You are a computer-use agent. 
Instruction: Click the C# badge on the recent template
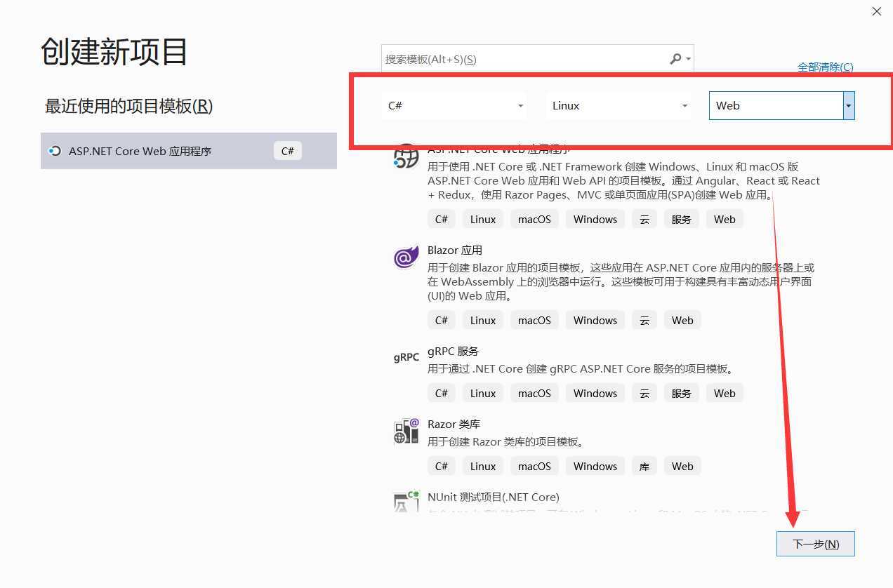[288, 151]
